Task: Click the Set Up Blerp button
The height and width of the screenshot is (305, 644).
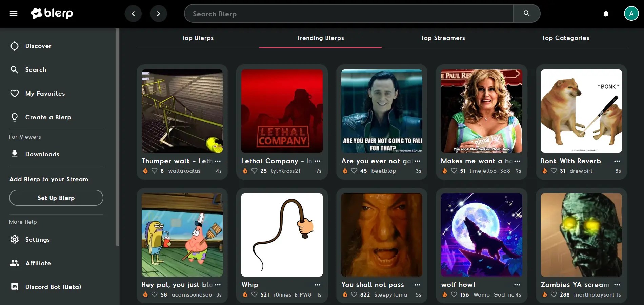Action: point(56,198)
